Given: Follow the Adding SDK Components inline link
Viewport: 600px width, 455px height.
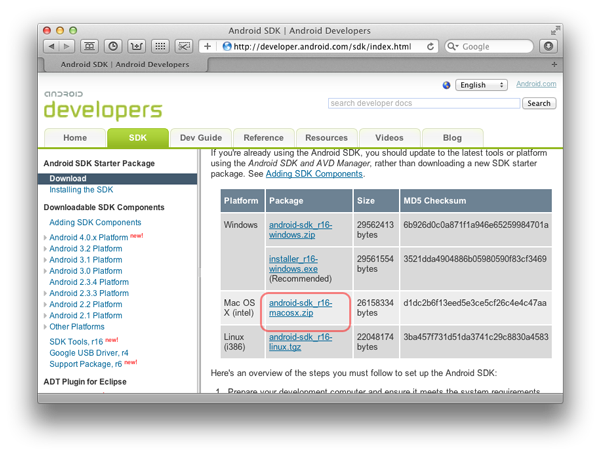Looking at the screenshot, I should coord(314,174).
